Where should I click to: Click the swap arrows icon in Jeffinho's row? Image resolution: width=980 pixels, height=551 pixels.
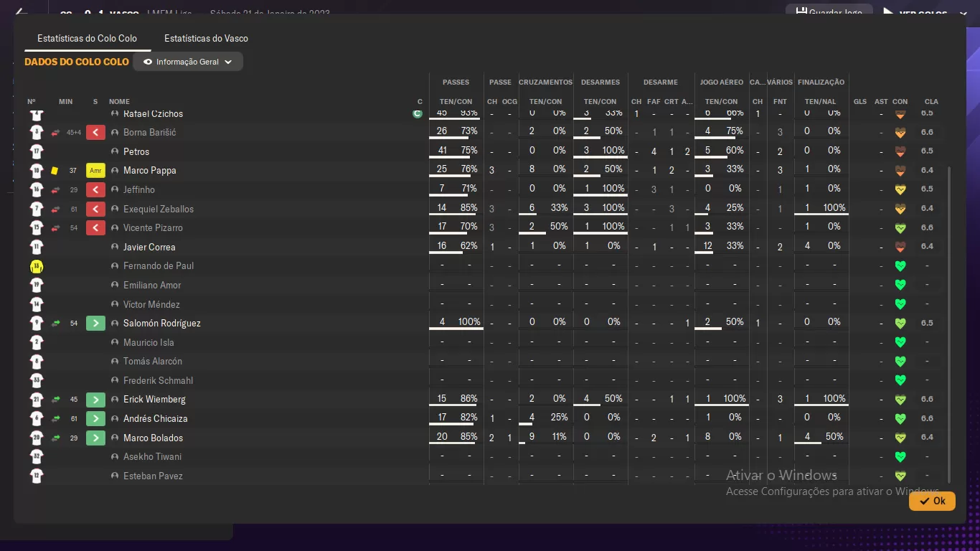point(55,189)
